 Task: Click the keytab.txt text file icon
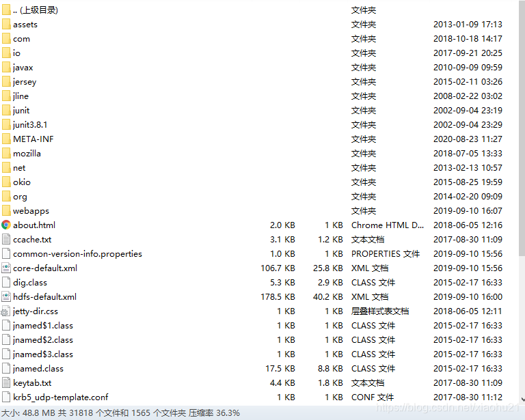6,383
